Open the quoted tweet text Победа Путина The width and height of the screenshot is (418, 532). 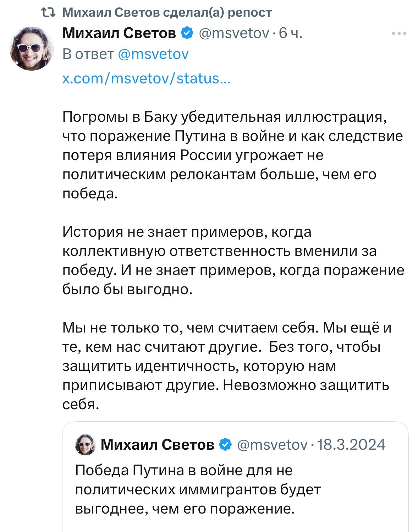(198, 489)
